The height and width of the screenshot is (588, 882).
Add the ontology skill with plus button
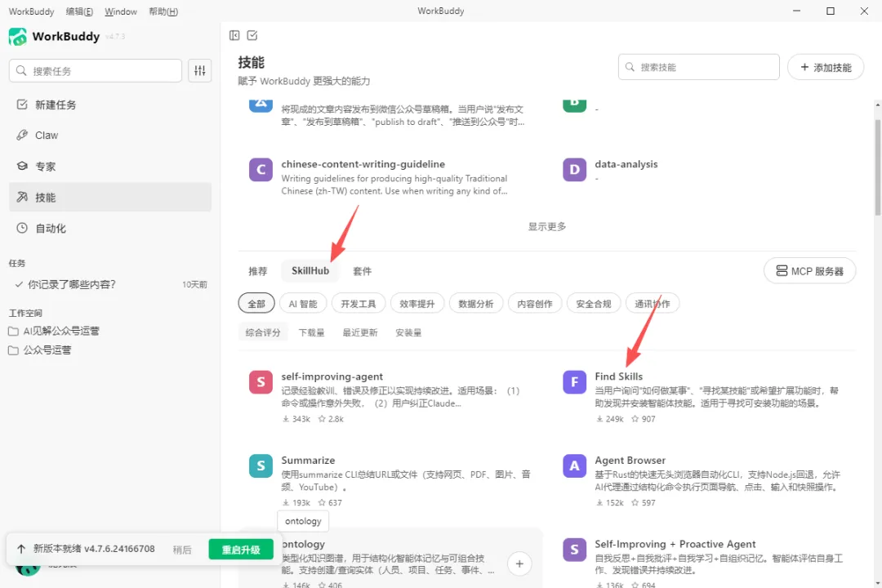(x=519, y=563)
